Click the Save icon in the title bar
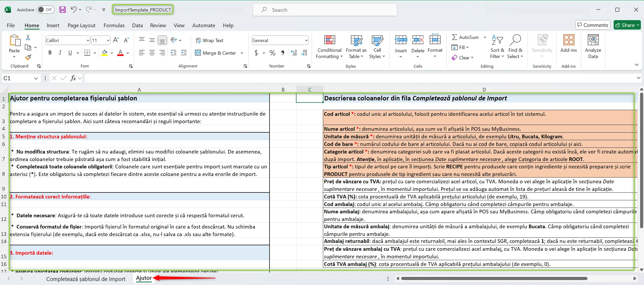The image size is (644, 285). pos(63,10)
